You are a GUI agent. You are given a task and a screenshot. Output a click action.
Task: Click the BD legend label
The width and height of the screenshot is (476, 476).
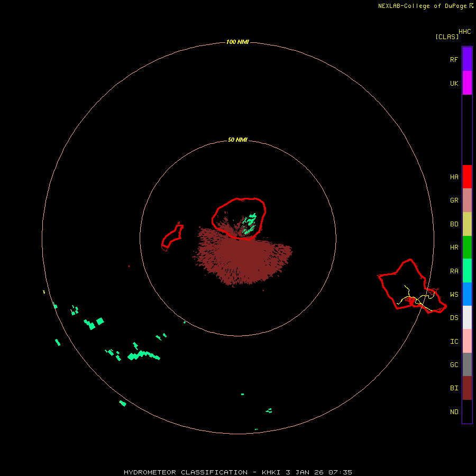point(454,224)
